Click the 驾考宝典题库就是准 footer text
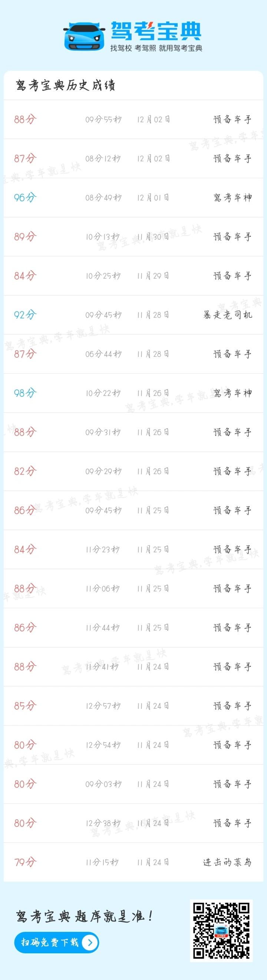Screen dimensions: 267x980 coord(85,917)
